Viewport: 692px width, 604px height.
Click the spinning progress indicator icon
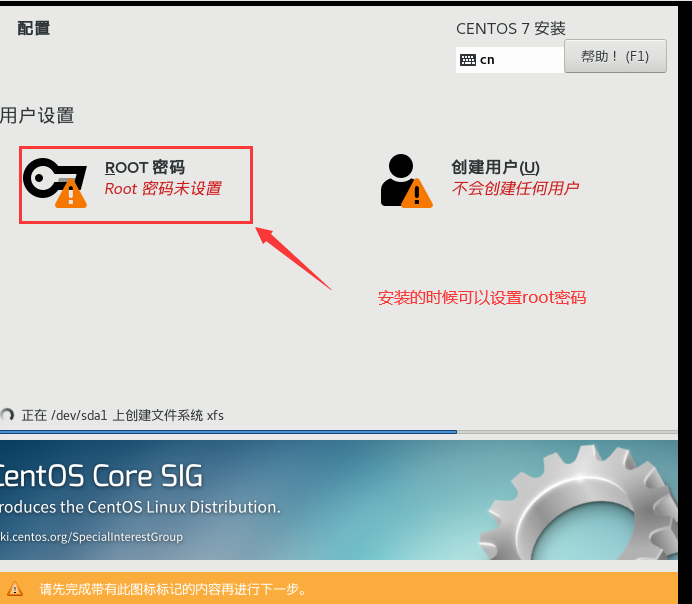click(7, 415)
